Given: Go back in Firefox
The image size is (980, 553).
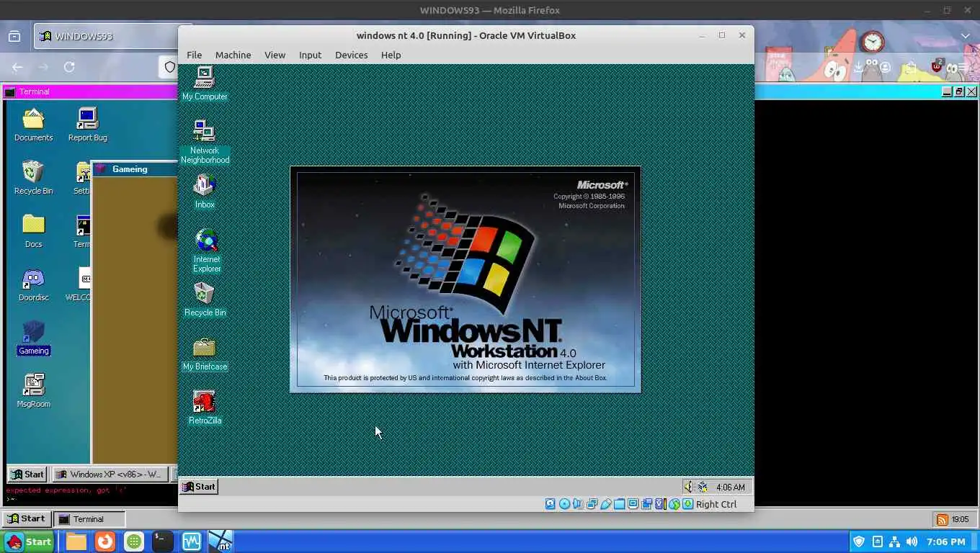Looking at the screenshot, I should 17,67.
